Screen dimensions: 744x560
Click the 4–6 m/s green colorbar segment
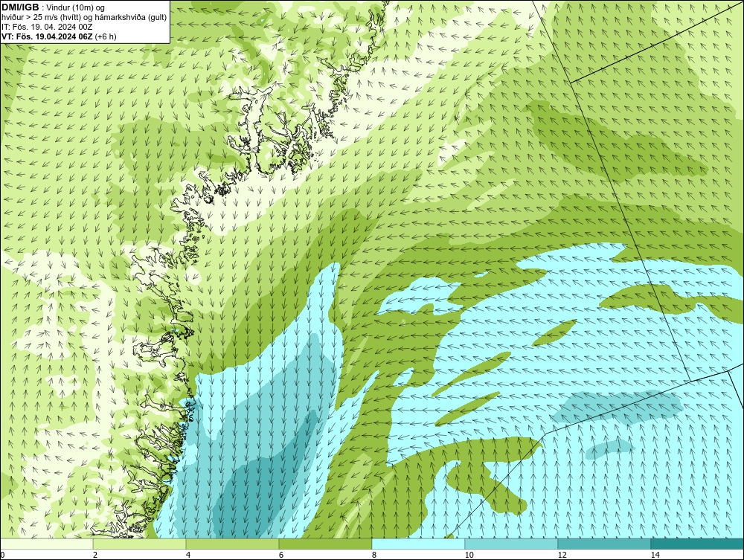tap(232, 544)
